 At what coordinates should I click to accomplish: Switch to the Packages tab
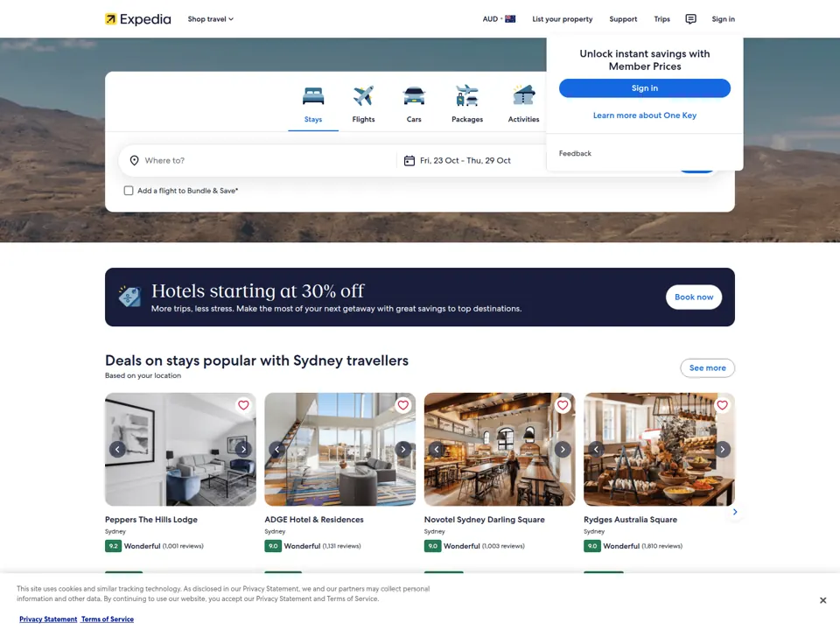(466, 105)
